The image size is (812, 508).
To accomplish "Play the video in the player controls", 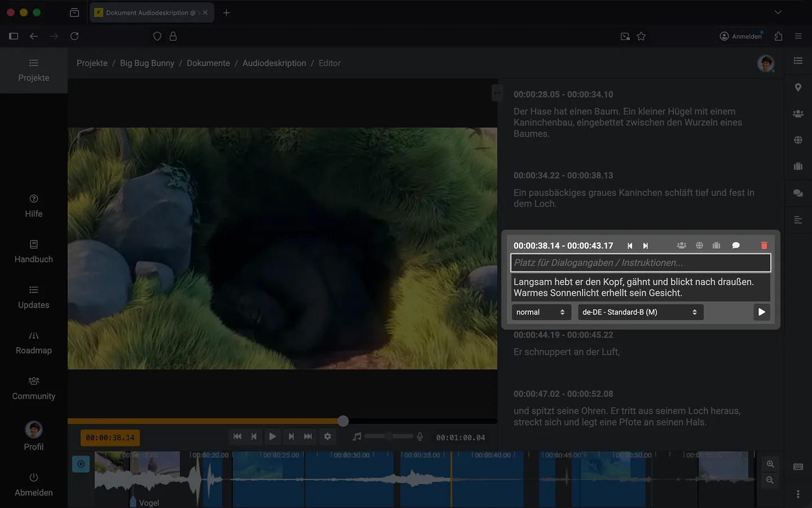I will click(272, 436).
